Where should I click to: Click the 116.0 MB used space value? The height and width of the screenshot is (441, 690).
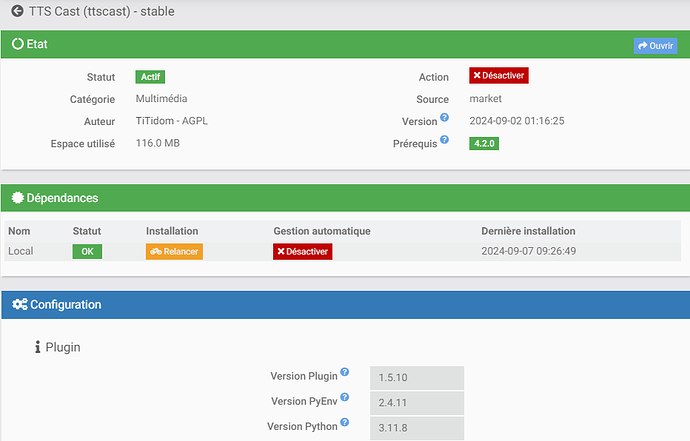pos(158,143)
